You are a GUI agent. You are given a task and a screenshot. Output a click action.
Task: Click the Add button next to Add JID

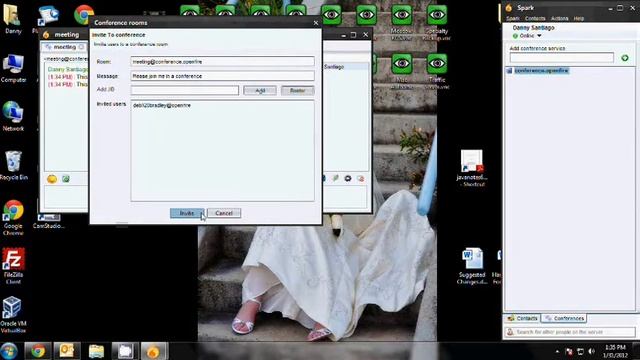pos(260,90)
